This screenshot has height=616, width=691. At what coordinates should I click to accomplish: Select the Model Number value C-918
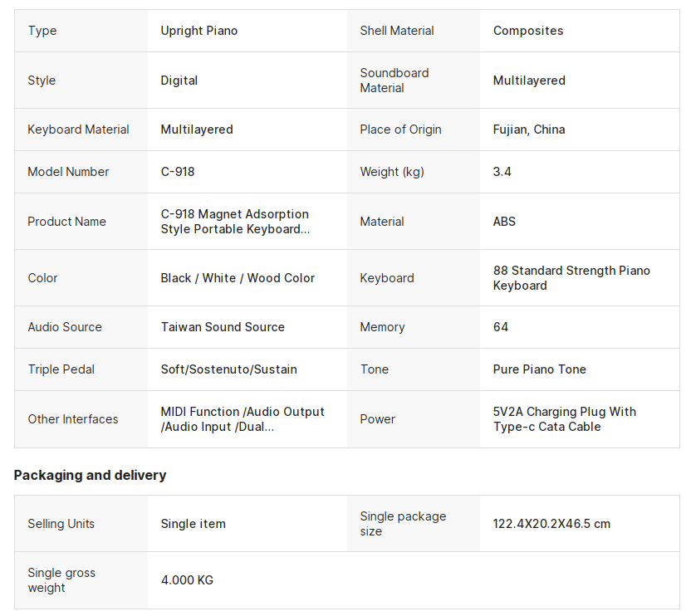[x=178, y=172]
